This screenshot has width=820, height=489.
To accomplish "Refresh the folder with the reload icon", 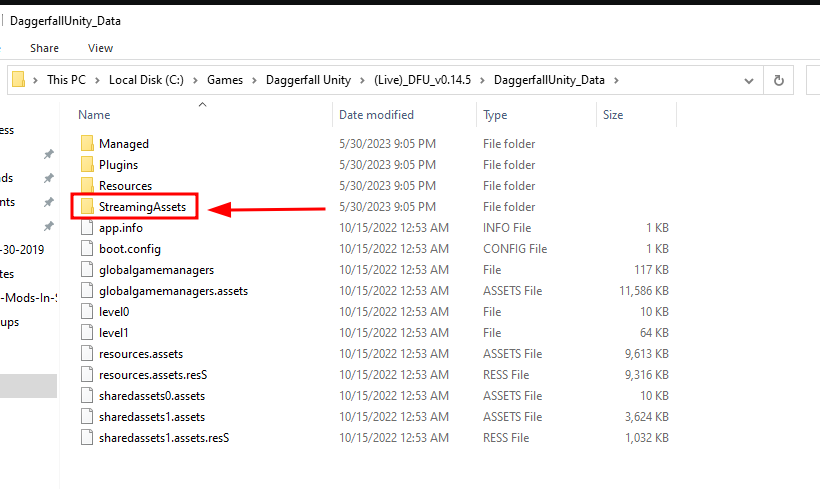I will pyautogui.click(x=778, y=80).
